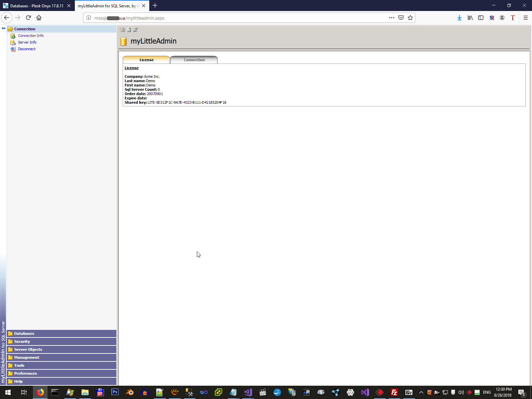Screen dimensions: 532x399
Task: Open the Windows notification center
Action: (522, 392)
